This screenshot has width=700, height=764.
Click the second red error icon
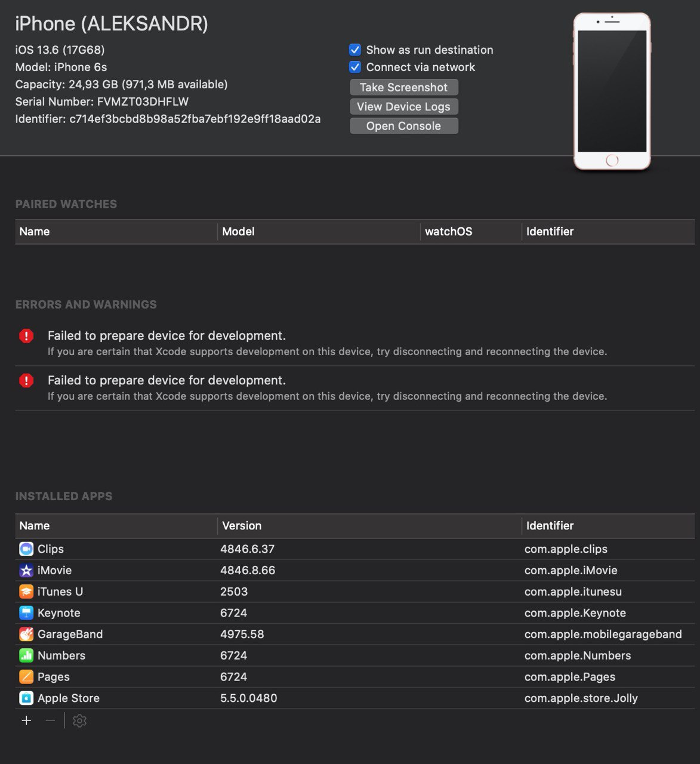26,381
